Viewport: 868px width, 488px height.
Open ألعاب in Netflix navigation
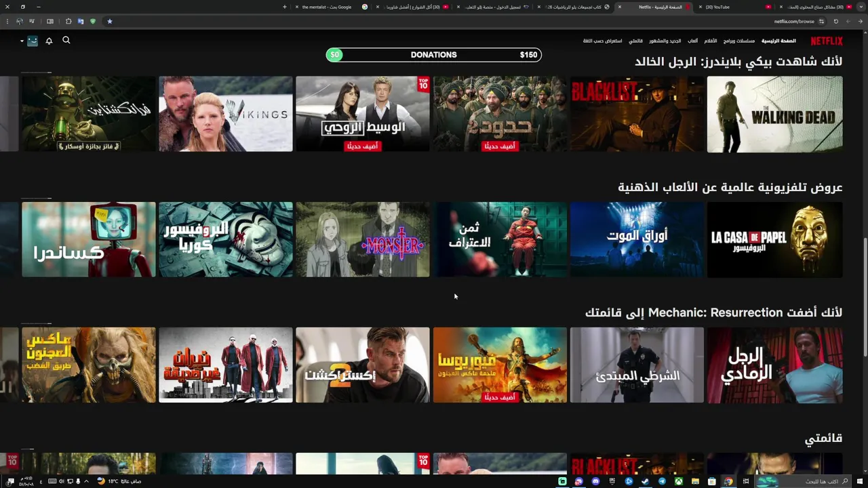tap(693, 41)
